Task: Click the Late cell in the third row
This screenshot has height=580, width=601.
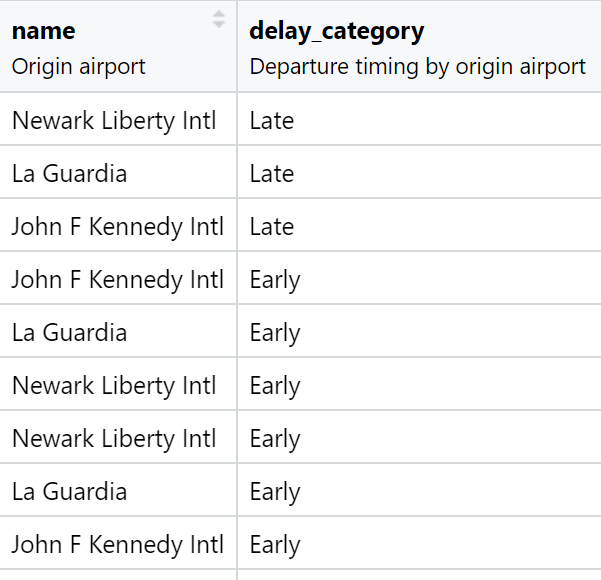Action: click(x=272, y=227)
